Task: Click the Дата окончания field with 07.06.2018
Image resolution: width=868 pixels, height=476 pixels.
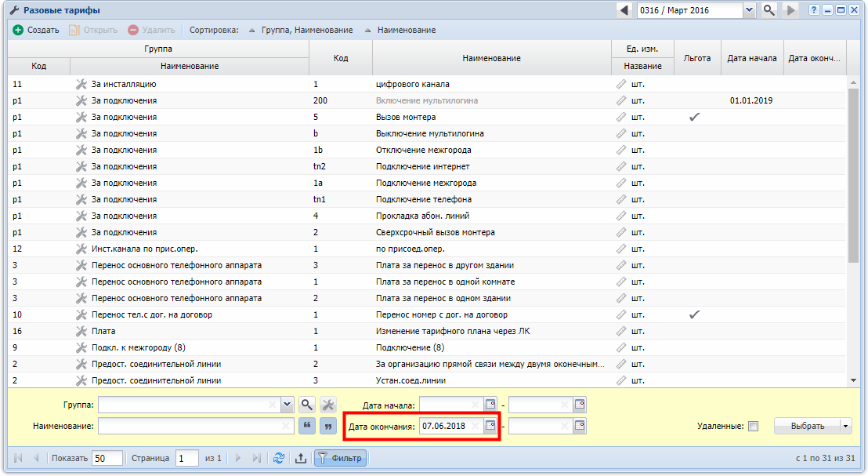Action: coord(451,426)
